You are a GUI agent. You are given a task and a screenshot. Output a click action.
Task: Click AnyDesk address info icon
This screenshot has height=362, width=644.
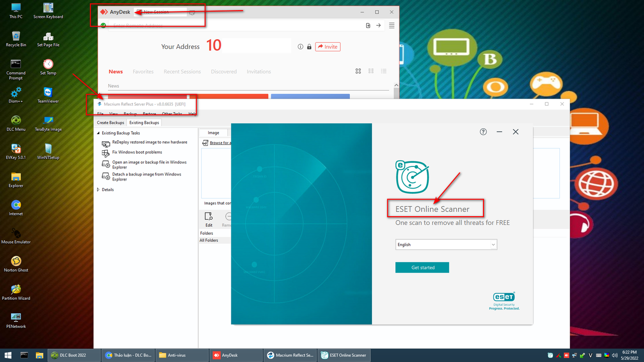click(300, 47)
